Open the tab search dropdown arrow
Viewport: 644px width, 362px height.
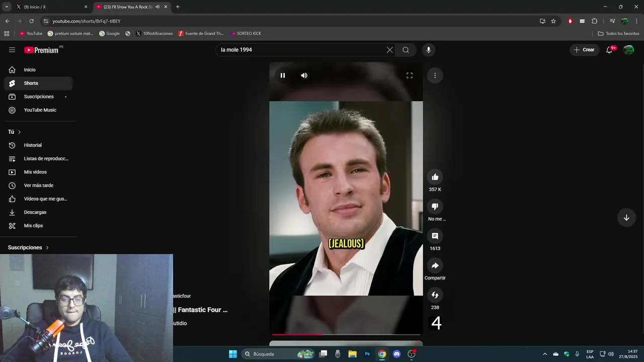[x=7, y=7]
